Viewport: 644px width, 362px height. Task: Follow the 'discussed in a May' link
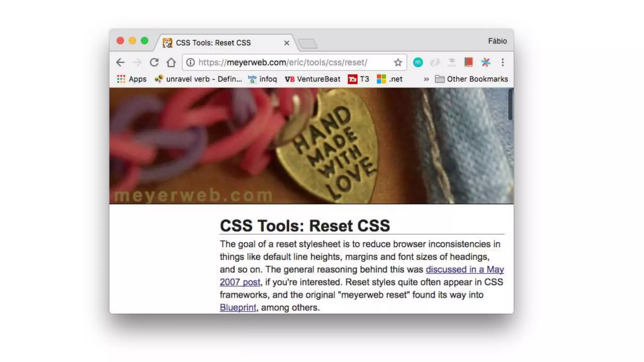tap(464, 270)
